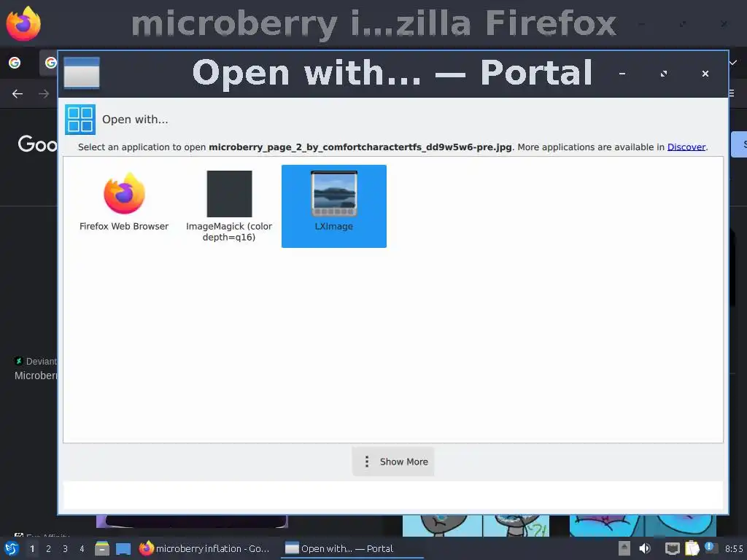Switch to workspace 2
The width and height of the screenshot is (747, 560).
click(49, 548)
